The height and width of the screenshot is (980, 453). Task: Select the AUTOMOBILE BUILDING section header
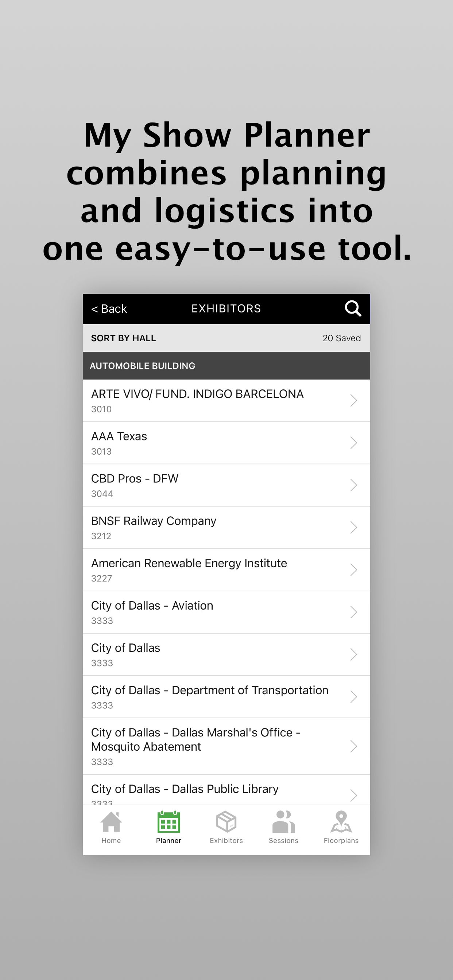click(226, 366)
